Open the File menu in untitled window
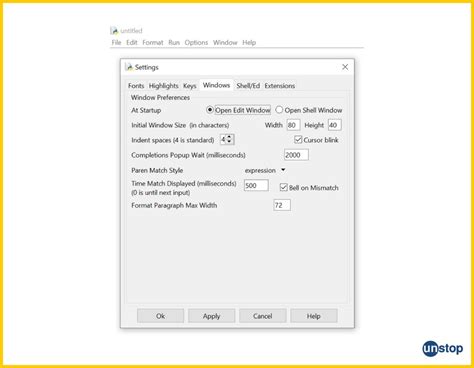 pos(116,43)
